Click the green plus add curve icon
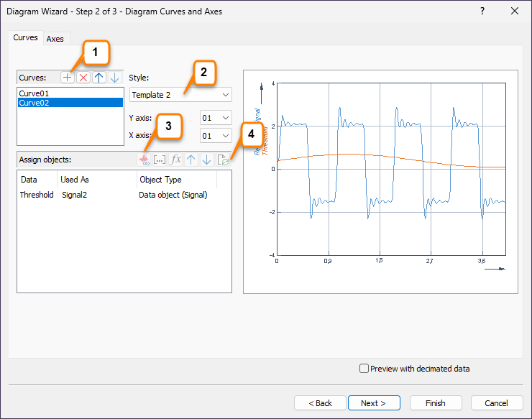532x419 pixels. [x=68, y=78]
